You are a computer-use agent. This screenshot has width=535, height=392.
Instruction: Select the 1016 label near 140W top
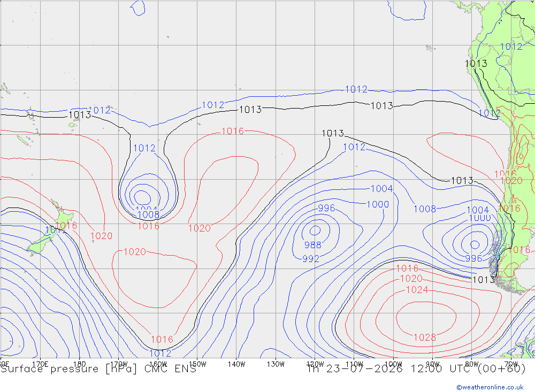pos(233,131)
